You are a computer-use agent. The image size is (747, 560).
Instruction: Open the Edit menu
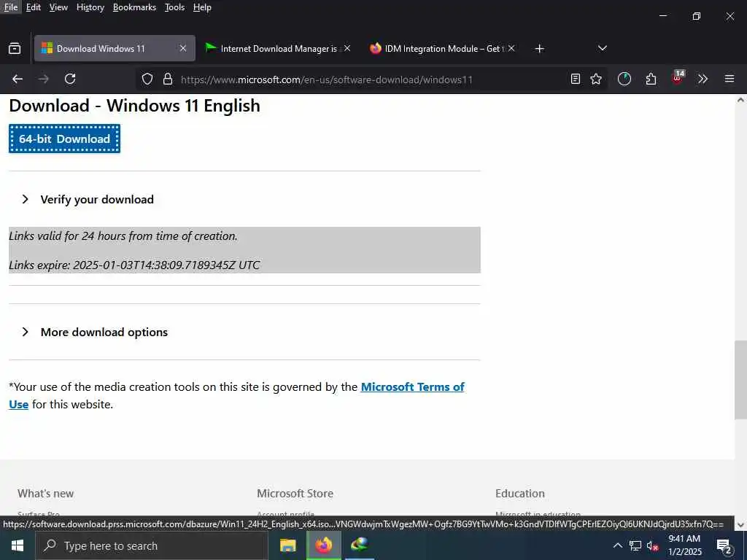tap(34, 7)
